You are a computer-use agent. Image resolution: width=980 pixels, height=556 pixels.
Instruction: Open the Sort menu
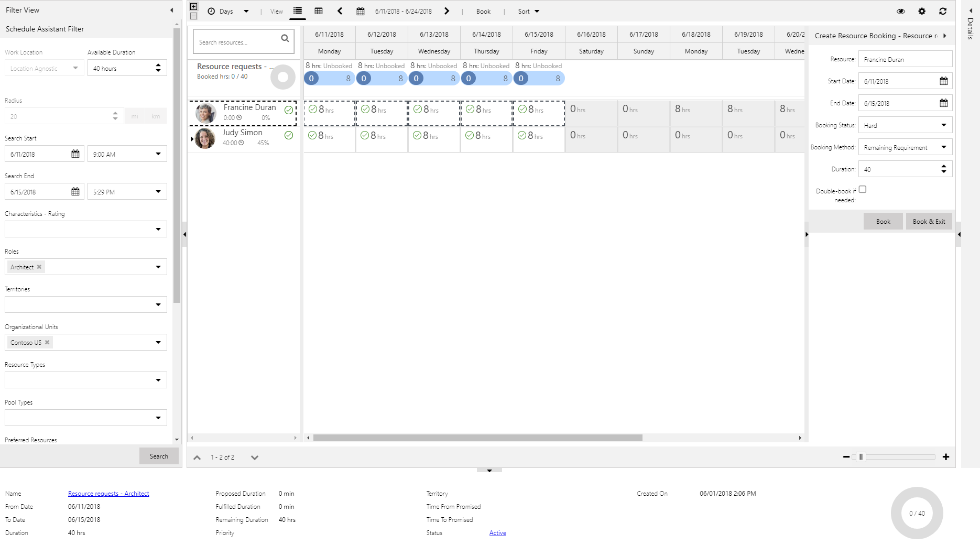pos(528,11)
